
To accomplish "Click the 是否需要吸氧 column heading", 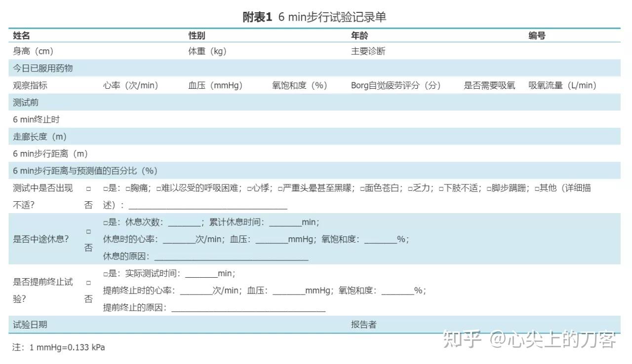I will [489, 85].
